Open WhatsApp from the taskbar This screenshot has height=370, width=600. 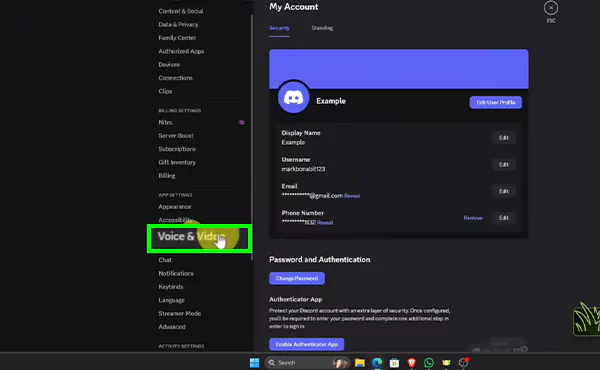[429, 362]
